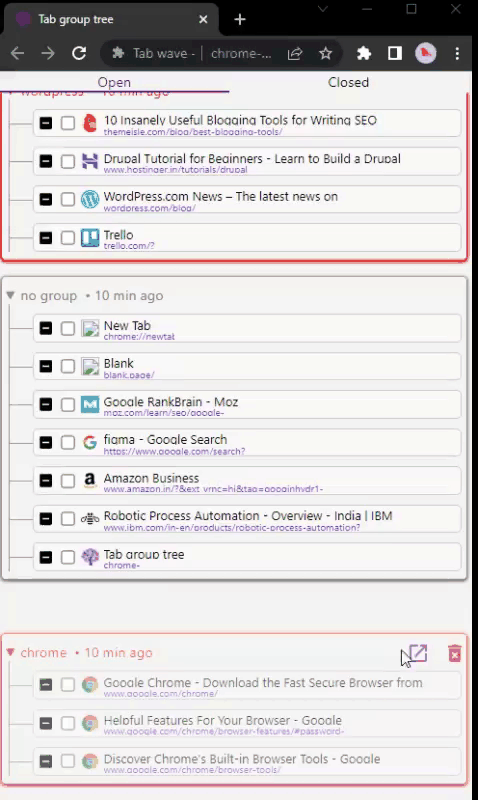Open Helpful Features For Your Browser entry
The width and height of the screenshot is (478, 800).
point(247,723)
